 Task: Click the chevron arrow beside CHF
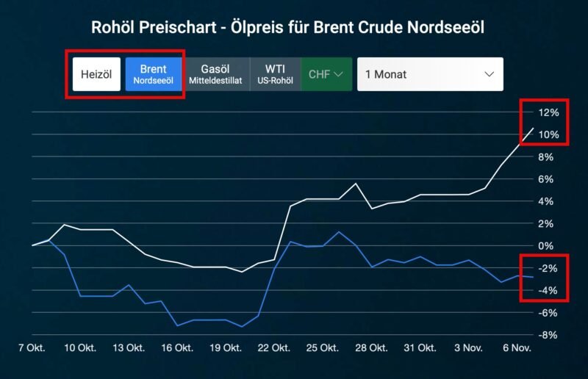[339, 74]
